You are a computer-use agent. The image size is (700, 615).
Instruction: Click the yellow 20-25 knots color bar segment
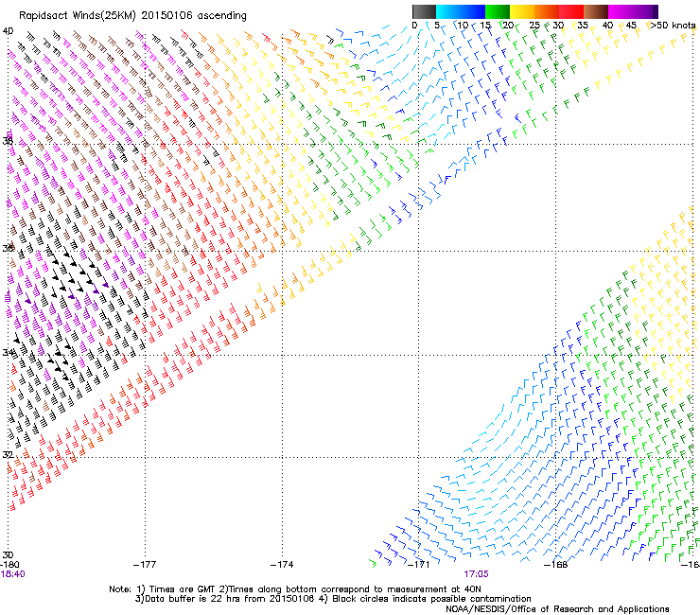point(522,11)
